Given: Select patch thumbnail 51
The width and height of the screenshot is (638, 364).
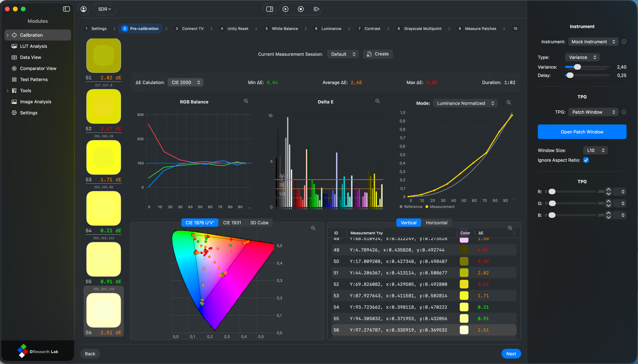Looking at the screenshot, I should [x=104, y=55].
